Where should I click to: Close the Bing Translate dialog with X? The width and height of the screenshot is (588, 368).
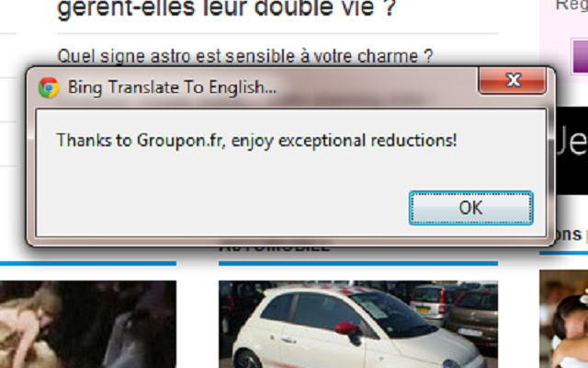(513, 80)
